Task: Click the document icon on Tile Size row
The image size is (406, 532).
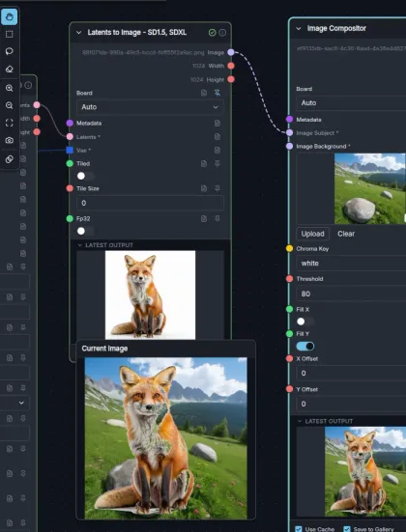Action: [x=204, y=188]
